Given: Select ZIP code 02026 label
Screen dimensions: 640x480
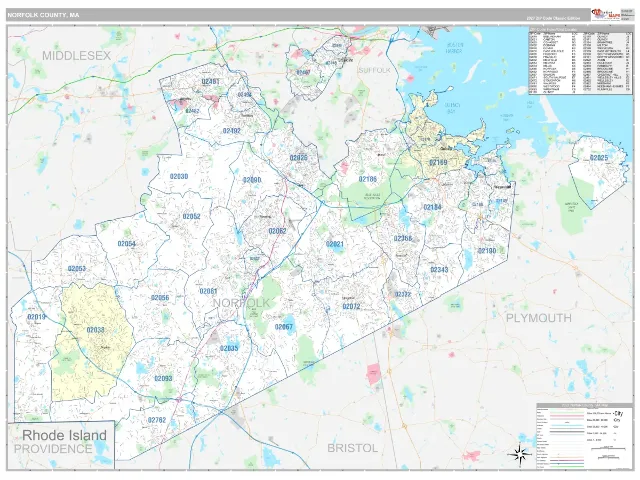Looking at the screenshot, I should coord(298,158).
